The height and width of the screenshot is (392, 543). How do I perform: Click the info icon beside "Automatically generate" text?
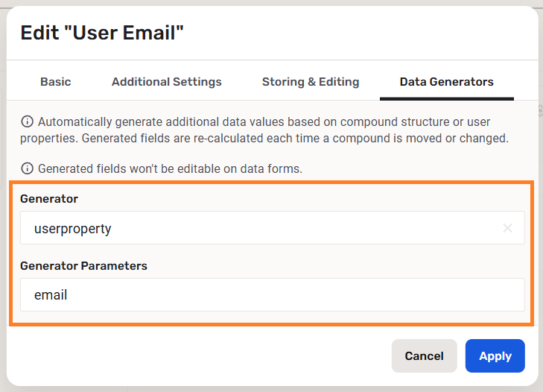click(x=28, y=121)
